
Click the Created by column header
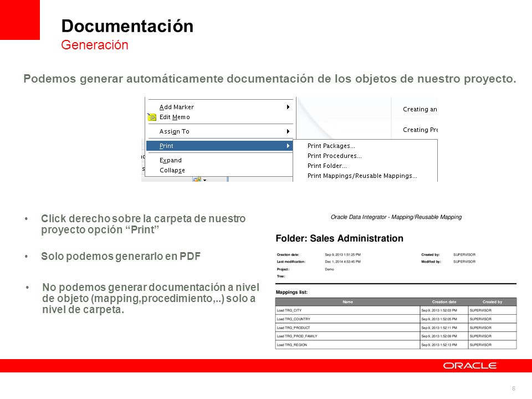[x=492, y=301]
